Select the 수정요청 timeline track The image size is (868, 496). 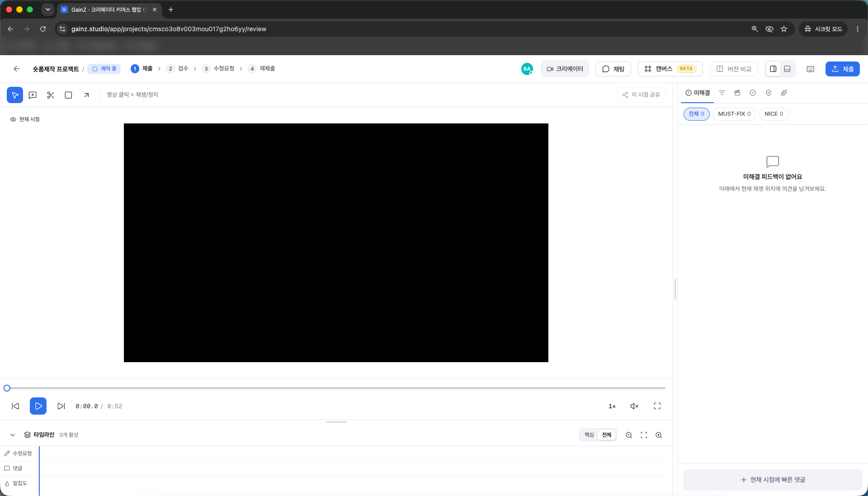[x=19, y=453]
